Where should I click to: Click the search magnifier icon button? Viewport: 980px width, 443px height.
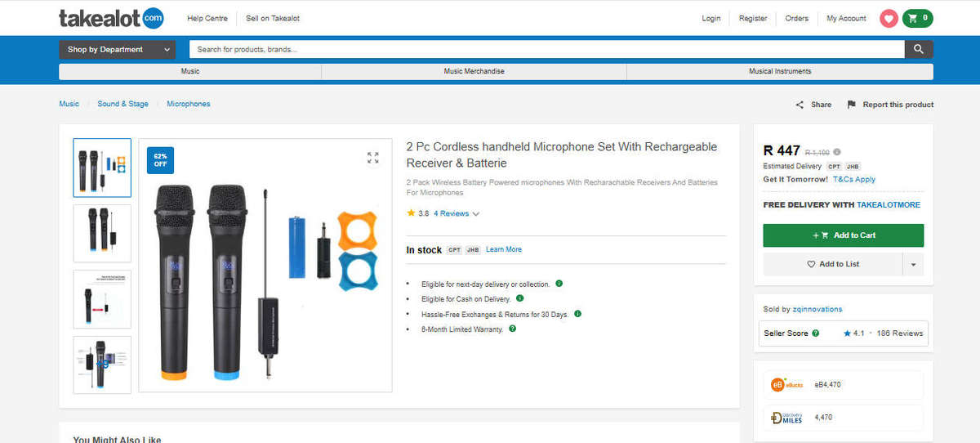pos(918,50)
